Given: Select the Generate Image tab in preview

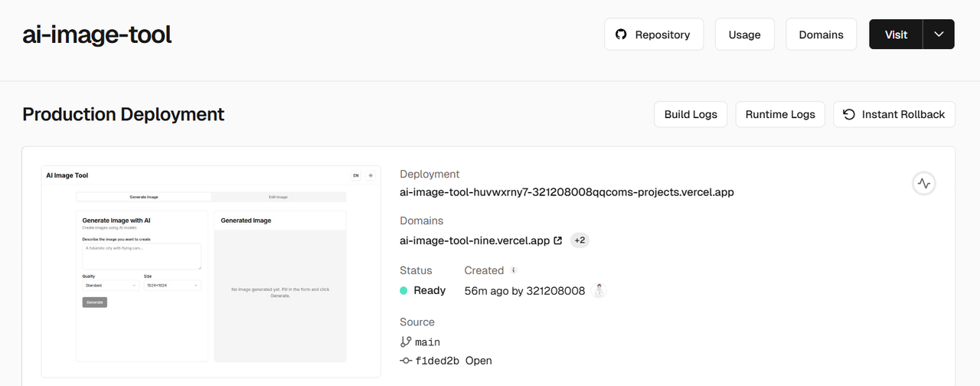Looking at the screenshot, I should (x=144, y=197).
